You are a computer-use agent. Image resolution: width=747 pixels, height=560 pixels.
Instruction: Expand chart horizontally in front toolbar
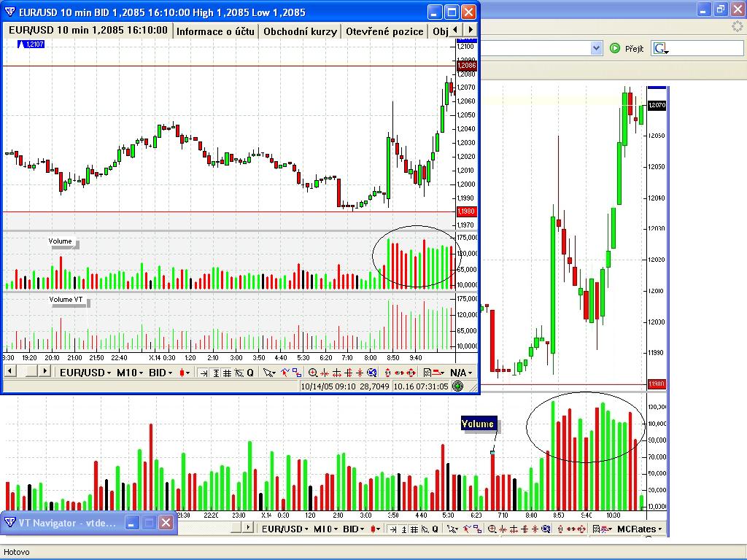336,373
